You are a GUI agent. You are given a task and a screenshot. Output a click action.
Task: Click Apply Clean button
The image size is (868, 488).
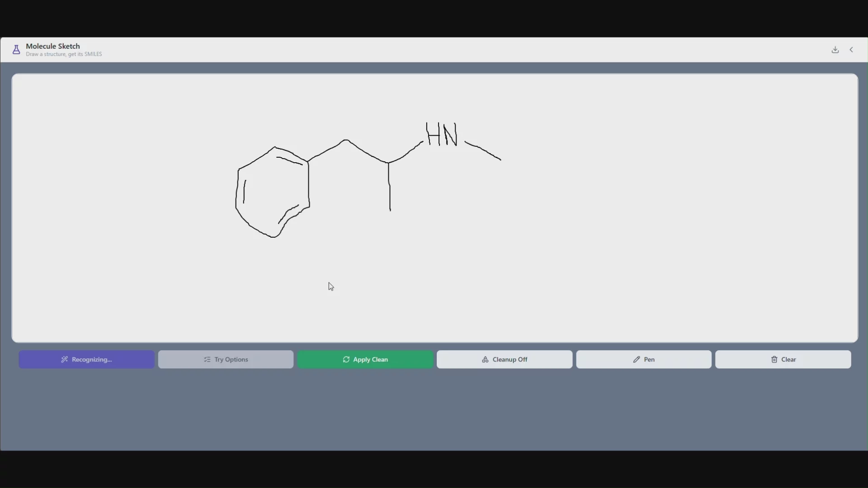click(365, 359)
